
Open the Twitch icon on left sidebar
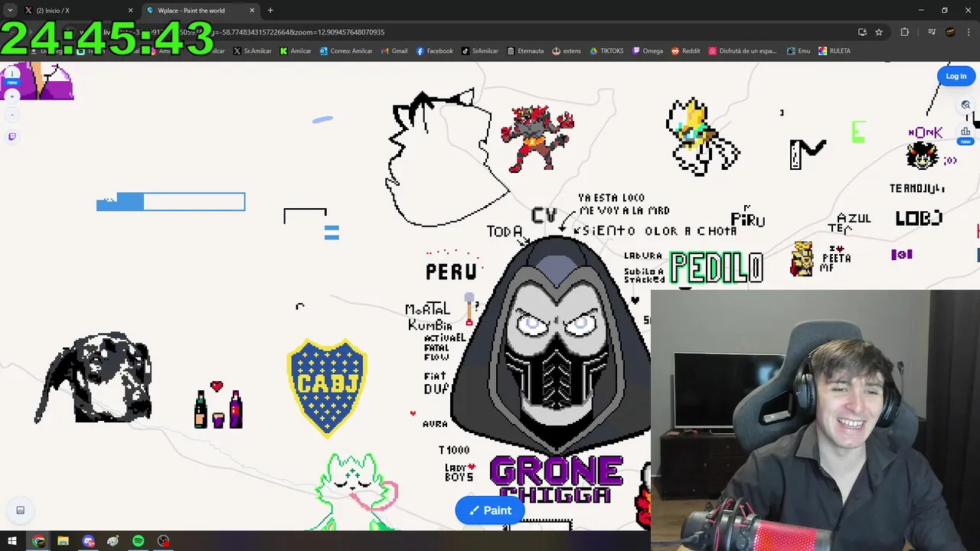coord(12,137)
